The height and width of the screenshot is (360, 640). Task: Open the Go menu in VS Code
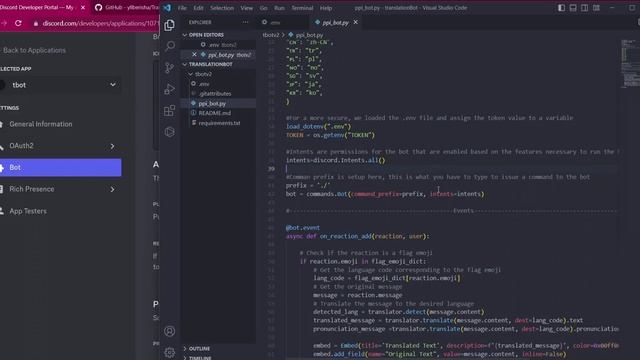264,8
